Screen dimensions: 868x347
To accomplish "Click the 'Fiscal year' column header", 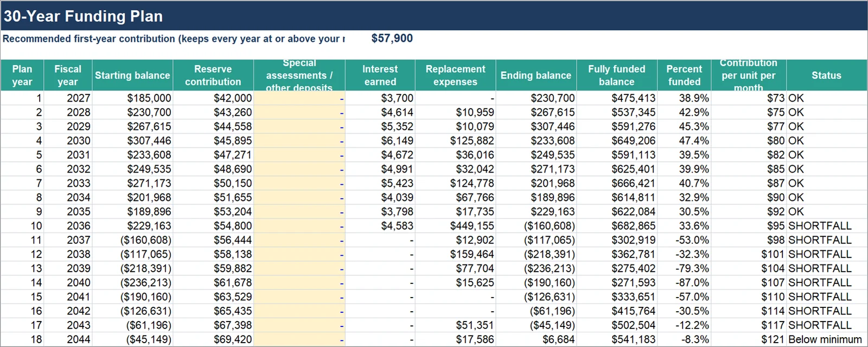I will pos(68,75).
